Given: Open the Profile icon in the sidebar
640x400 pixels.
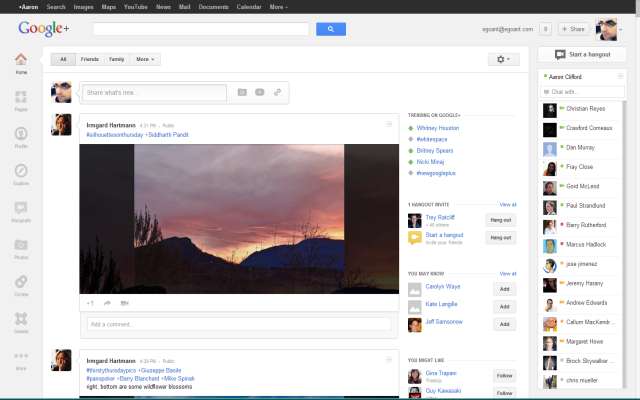Looking at the screenshot, I should pyautogui.click(x=21, y=137).
